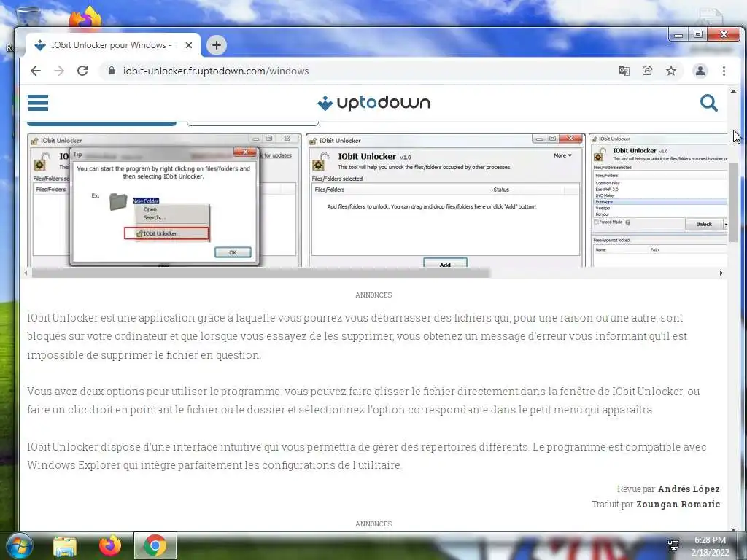Click the address bar URL field
This screenshot has height=560, width=747.
tap(216, 71)
